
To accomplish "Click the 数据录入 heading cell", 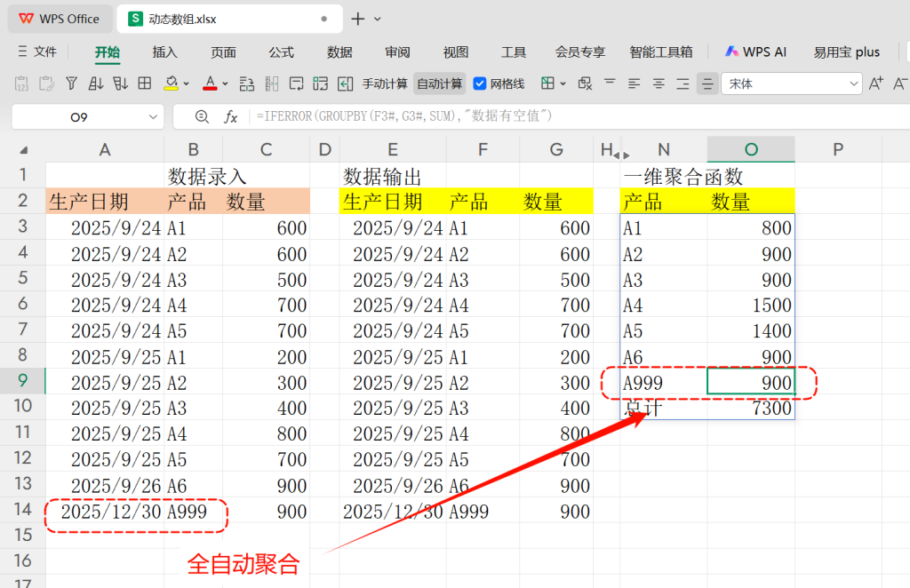I will 207,176.
